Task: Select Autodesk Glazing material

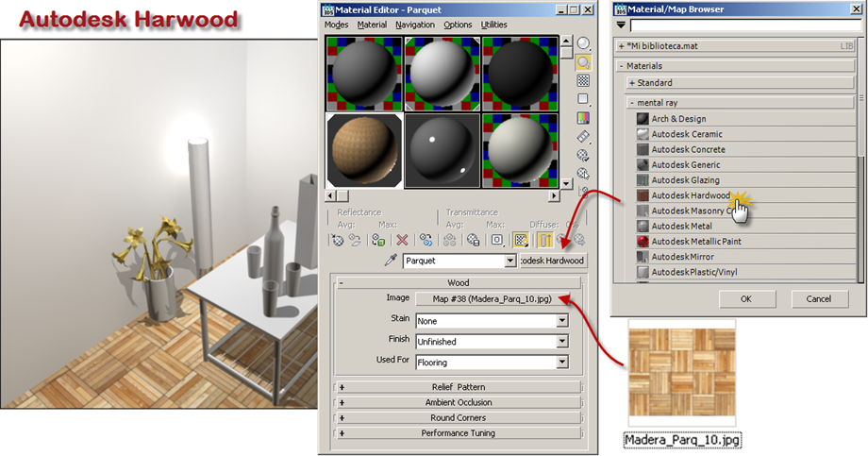Action: click(745, 180)
